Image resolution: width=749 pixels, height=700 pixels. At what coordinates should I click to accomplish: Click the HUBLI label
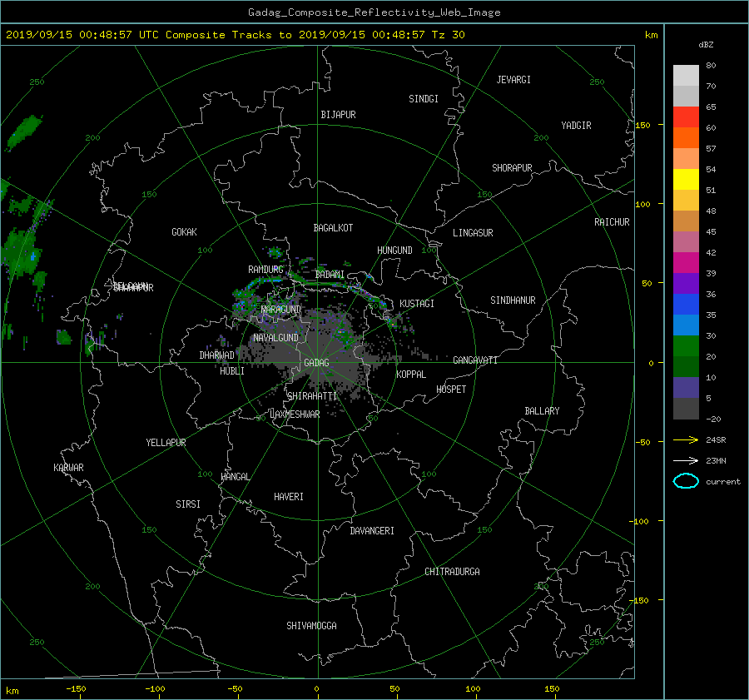coord(231,371)
